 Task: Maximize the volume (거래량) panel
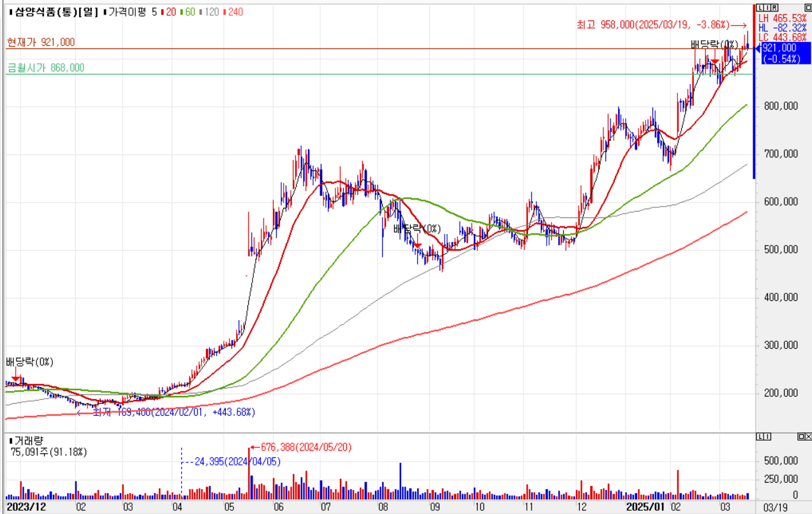coord(801,436)
